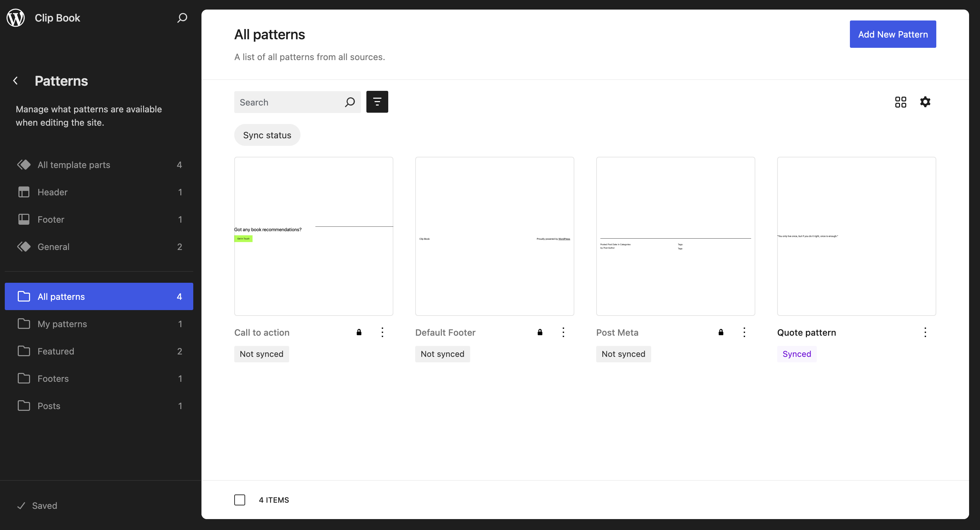Viewport: 980px width, 530px height.
Task: Open view options gear icon
Action: (925, 102)
